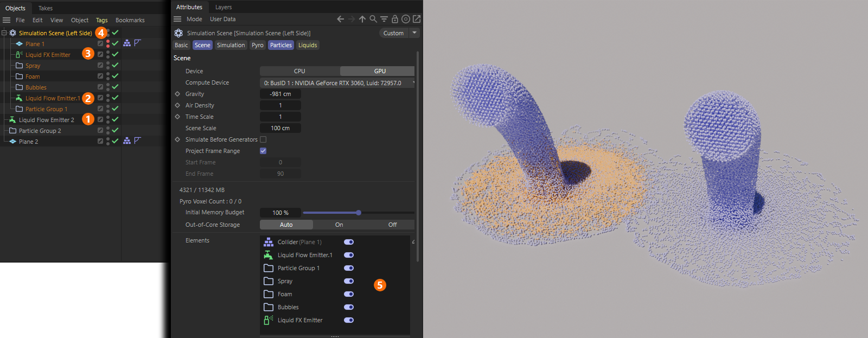Set Device to CPU
The width and height of the screenshot is (868, 338).
(299, 71)
